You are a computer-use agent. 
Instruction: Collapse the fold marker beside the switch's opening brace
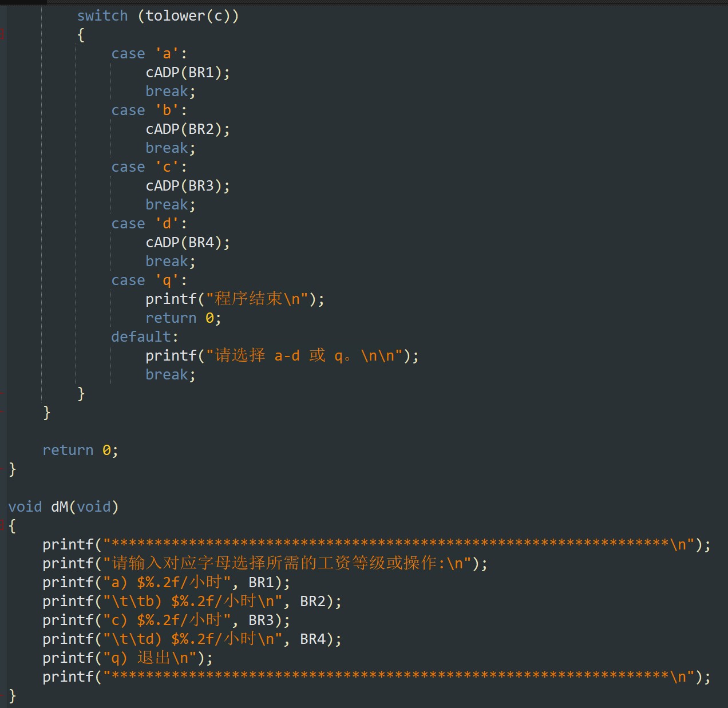pyautogui.click(x=2, y=35)
